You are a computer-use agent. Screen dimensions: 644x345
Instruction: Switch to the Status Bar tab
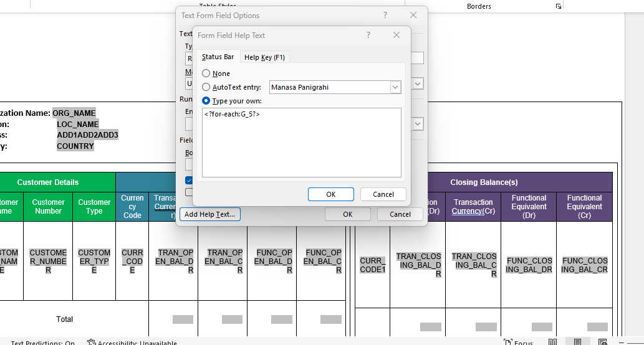218,57
